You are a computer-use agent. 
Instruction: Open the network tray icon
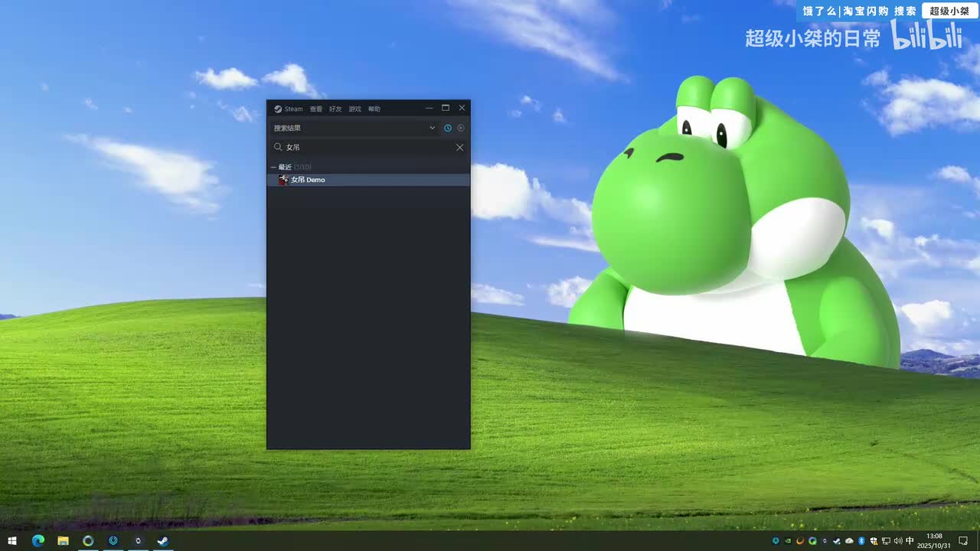[x=886, y=540]
